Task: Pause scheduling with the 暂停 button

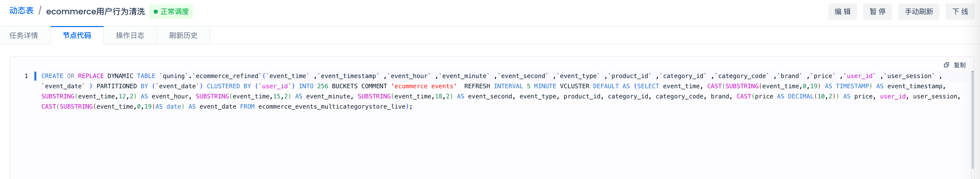Action: 877,12
